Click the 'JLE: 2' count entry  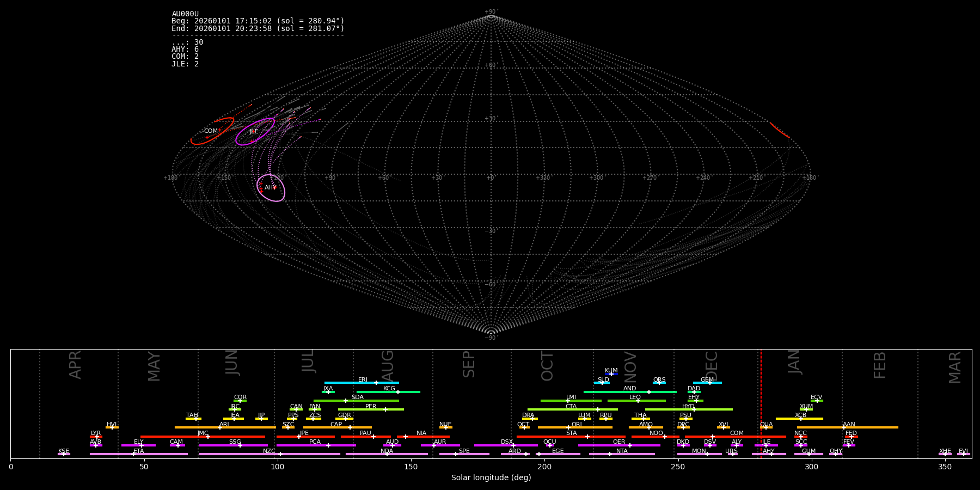185,64
